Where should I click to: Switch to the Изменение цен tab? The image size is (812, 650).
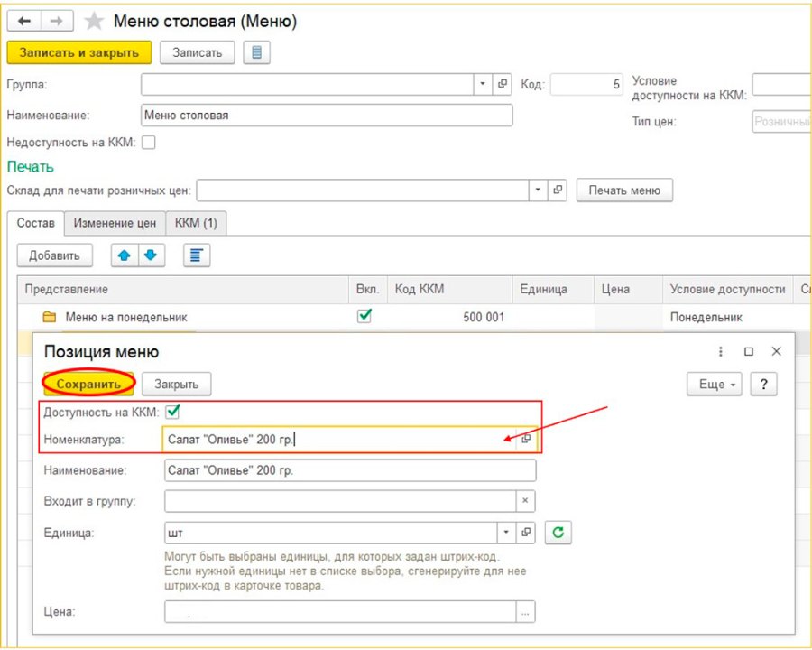pyautogui.click(x=115, y=223)
